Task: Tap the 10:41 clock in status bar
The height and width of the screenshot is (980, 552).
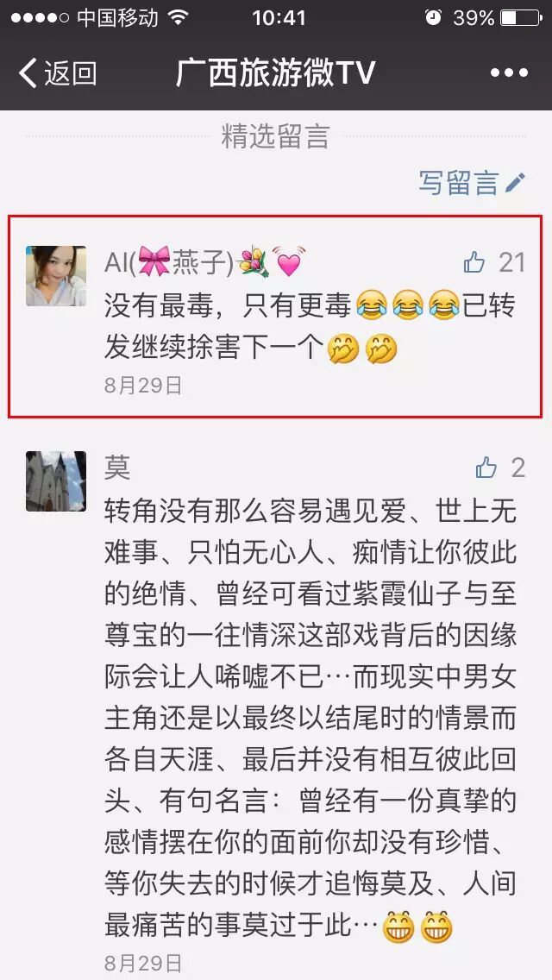Action: (279, 18)
